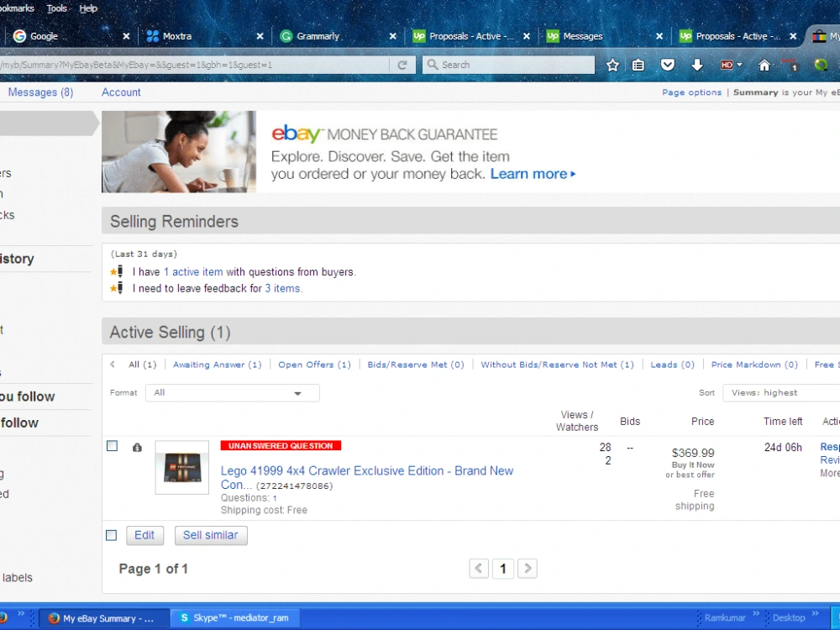Viewport: 840px width, 630px height.
Task: Expand the HD downloader dropdown arrow
Action: click(740, 65)
